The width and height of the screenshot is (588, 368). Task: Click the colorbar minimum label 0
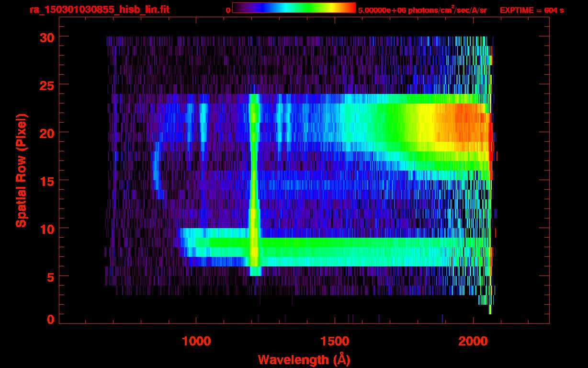228,10
